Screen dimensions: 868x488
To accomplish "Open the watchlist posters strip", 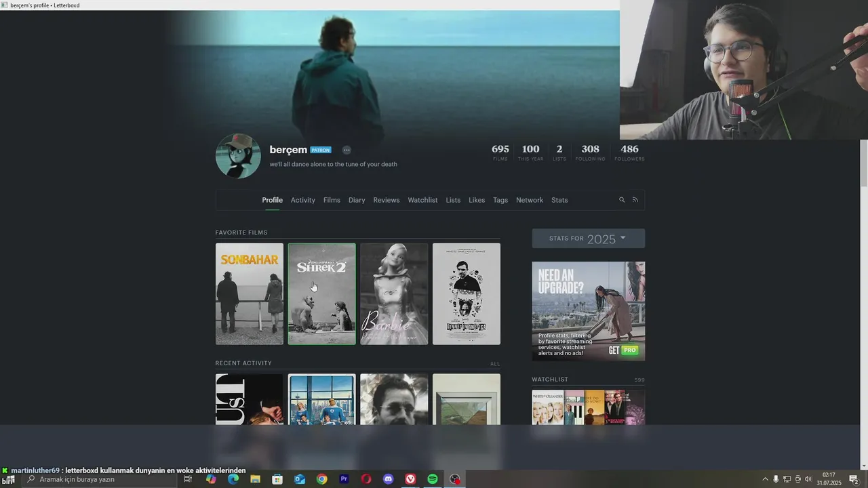I will [x=589, y=407].
